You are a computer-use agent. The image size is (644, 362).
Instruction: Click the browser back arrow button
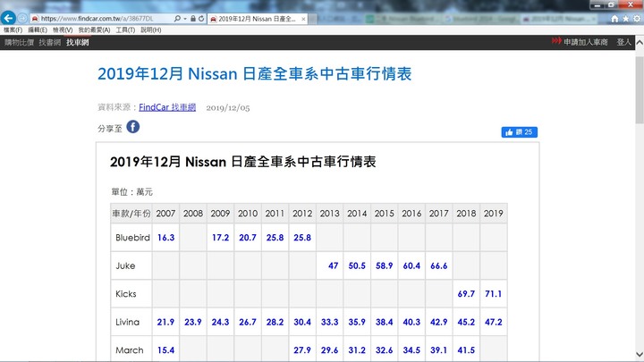(8, 18)
